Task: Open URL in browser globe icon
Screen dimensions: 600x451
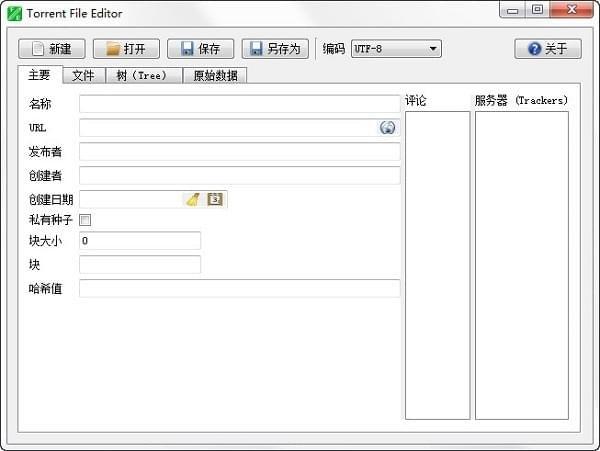Action: [387, 127]
